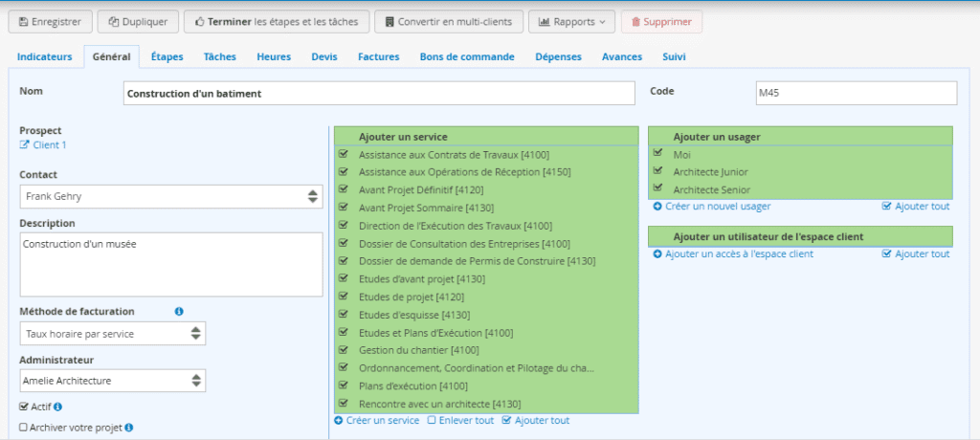Screen dimensions: 980x440
Task: Click the Ajouter un usager header
Action: [x=800, y=136]
